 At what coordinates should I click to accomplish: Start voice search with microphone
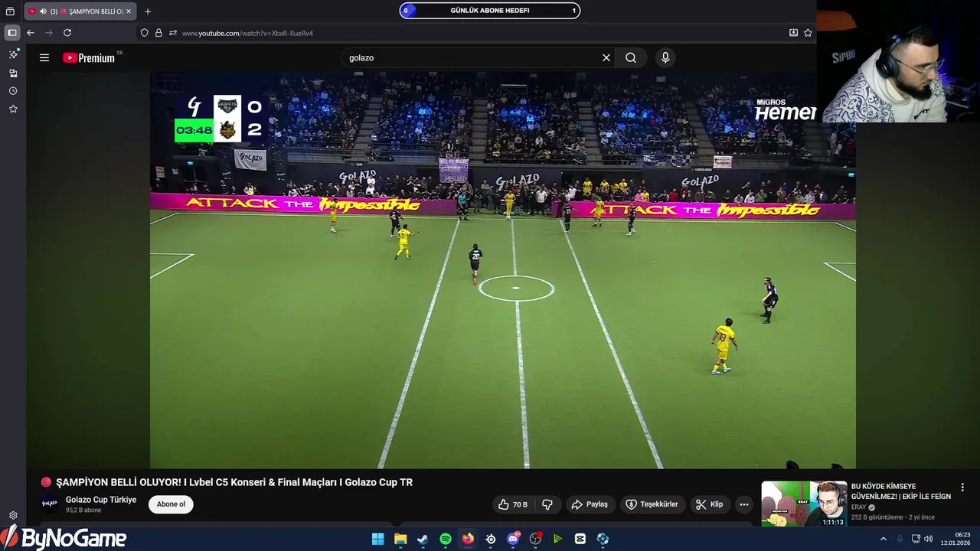click(x=665, y=57)
